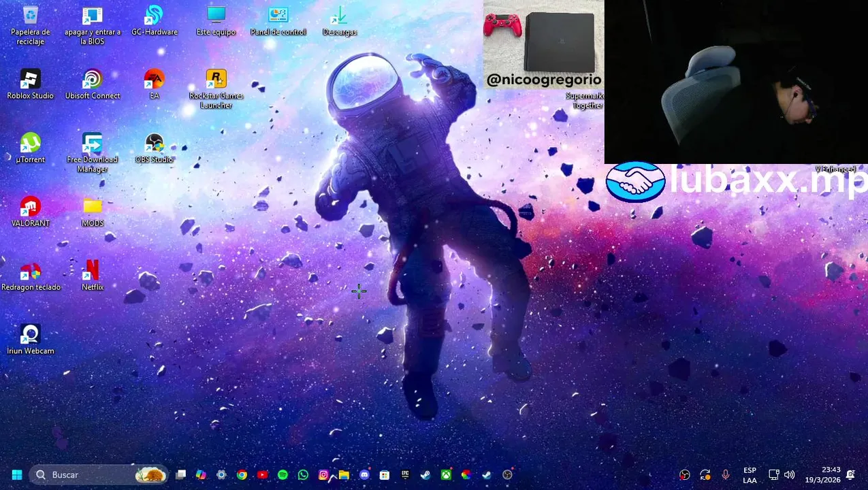Open the Xbox app on taskbar
Screen dimensions: 868x490
446,475
